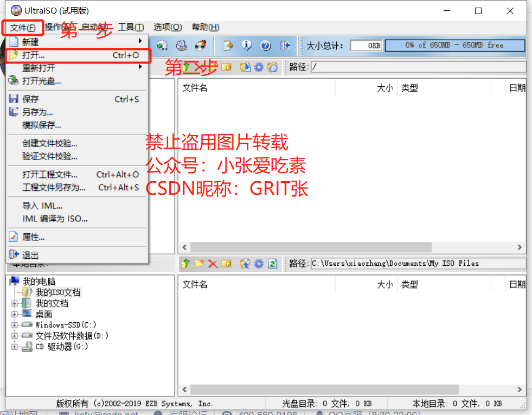Viewport: 532px width, 415px height.
Task: Click the Rename icon in local pane toolbar
Action: (x=226, y=264)
